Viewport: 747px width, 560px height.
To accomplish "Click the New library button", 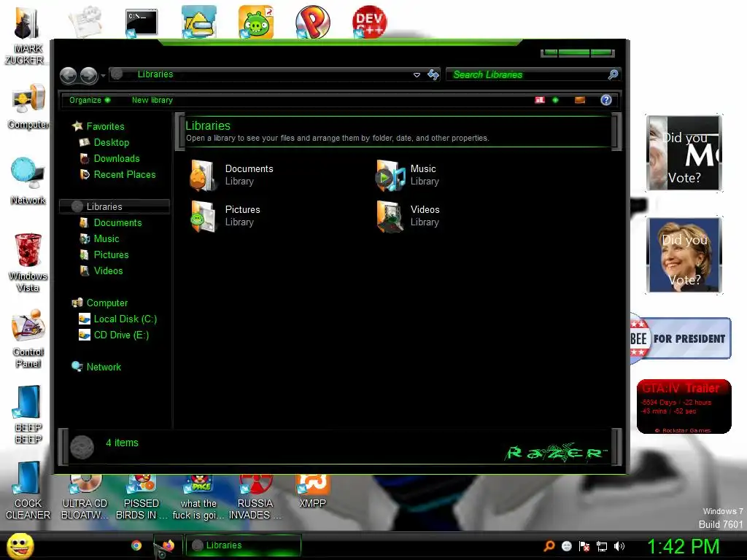I will pyautogui.click(x=152, y=100).
